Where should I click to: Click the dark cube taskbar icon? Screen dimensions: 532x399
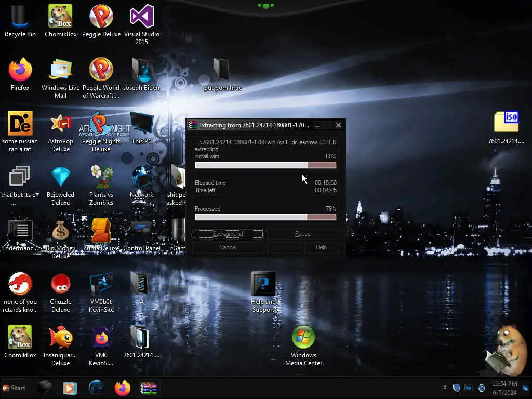tap(45, 388)
